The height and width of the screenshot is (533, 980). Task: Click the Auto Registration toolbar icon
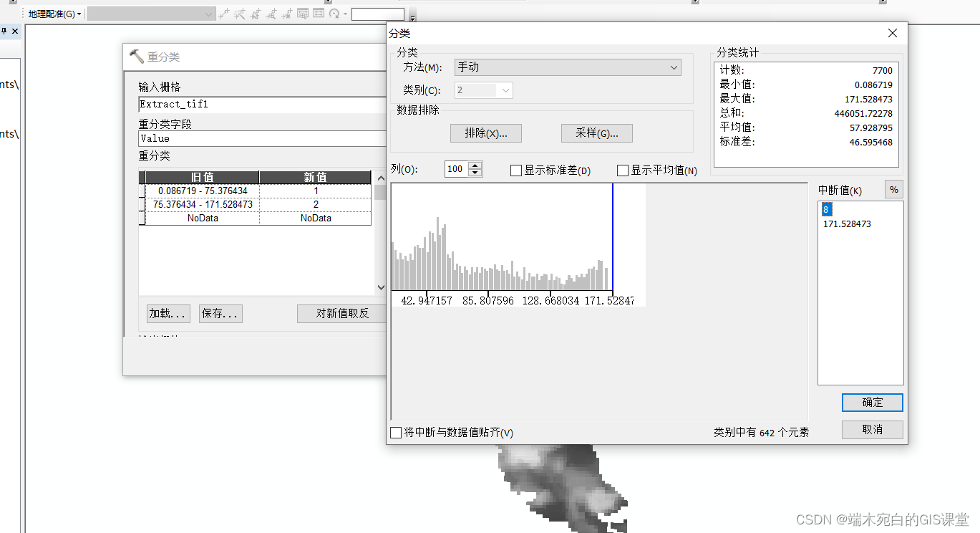tap(240, 14)
